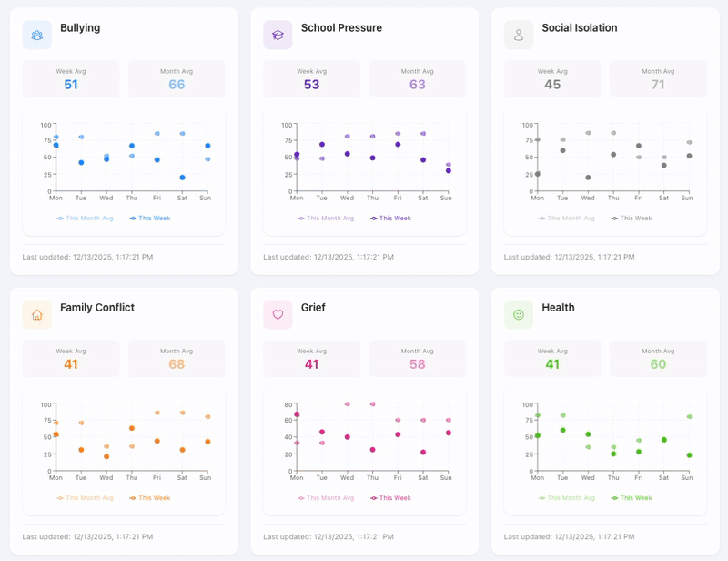Click the home icon on Family Conflict
The height and width of the screenshot is (561, 728).
point(35,313)
